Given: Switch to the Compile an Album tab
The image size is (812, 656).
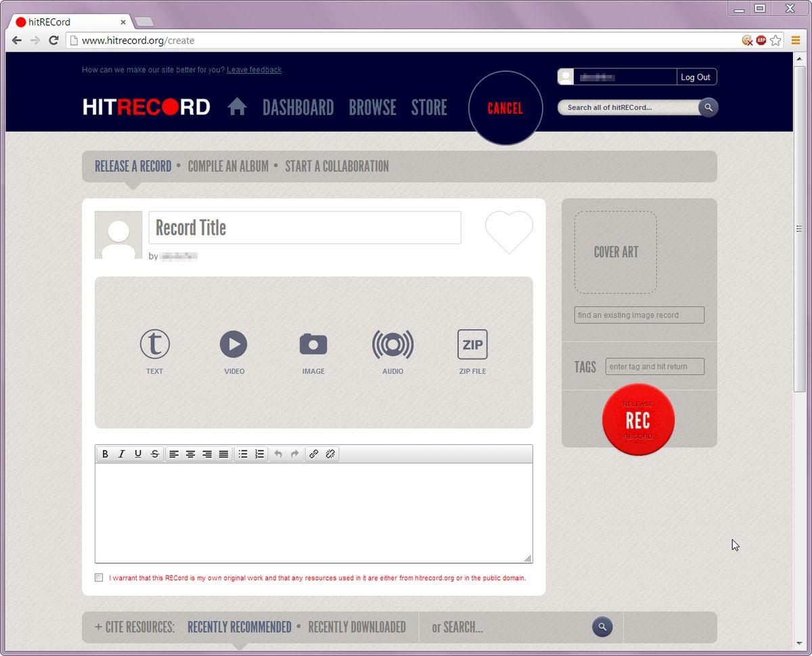Looking at the screenshot, I should click(228, 167).
